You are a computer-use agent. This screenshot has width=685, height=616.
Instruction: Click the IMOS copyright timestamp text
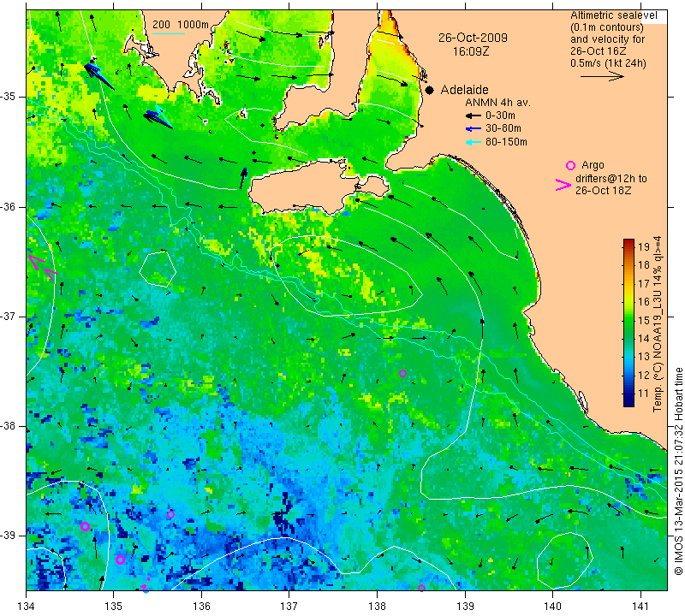[x=678, y=471]
